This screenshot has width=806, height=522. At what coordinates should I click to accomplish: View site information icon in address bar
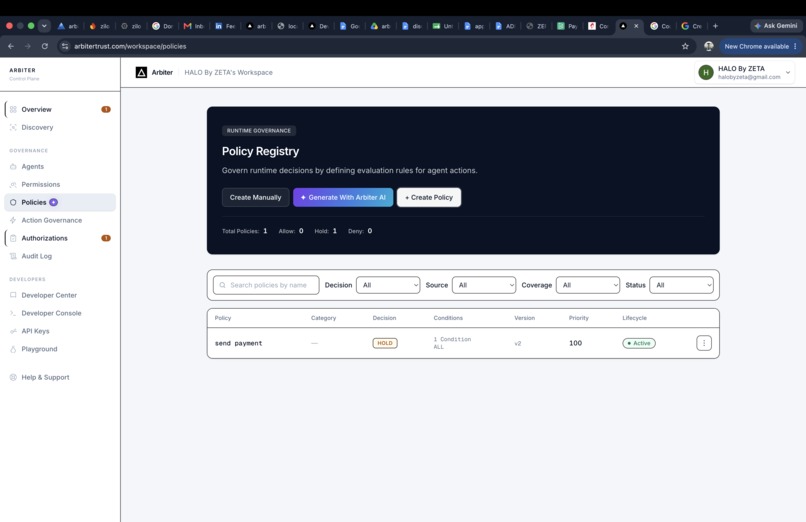tap(65, 46)
